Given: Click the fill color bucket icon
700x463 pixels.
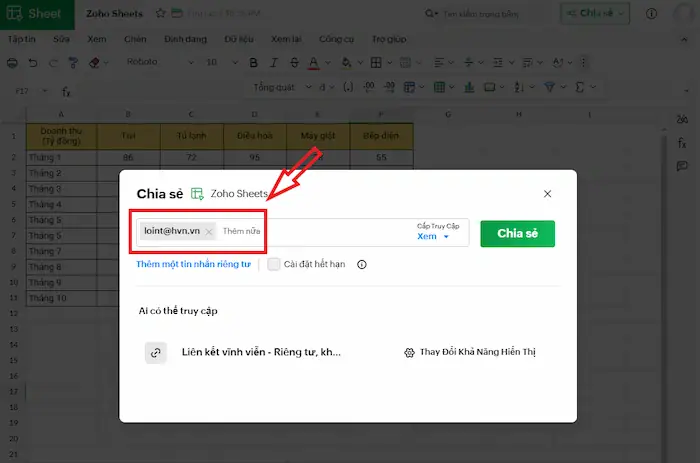Looking at the screenshot, I should [346, 63].
